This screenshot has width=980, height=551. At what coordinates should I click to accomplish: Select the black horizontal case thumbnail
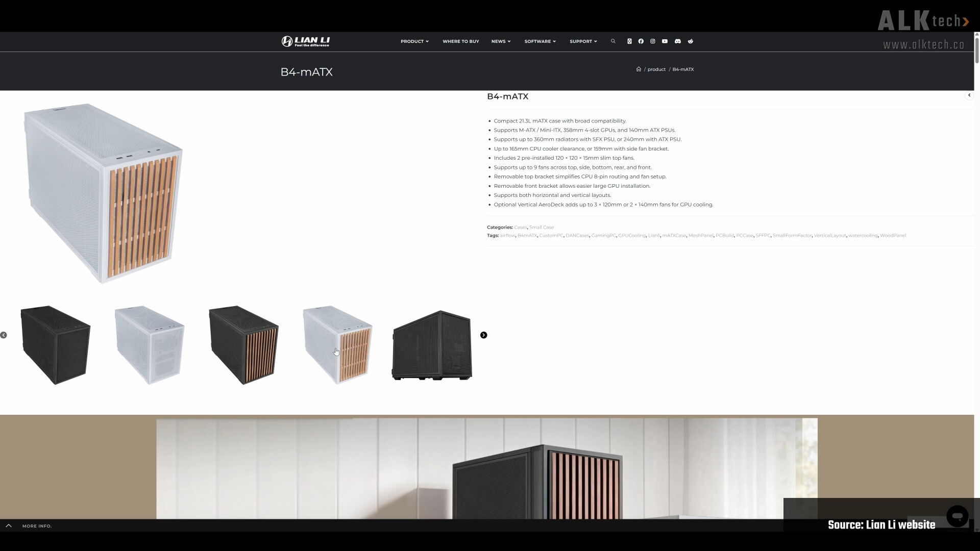(432, 345)
